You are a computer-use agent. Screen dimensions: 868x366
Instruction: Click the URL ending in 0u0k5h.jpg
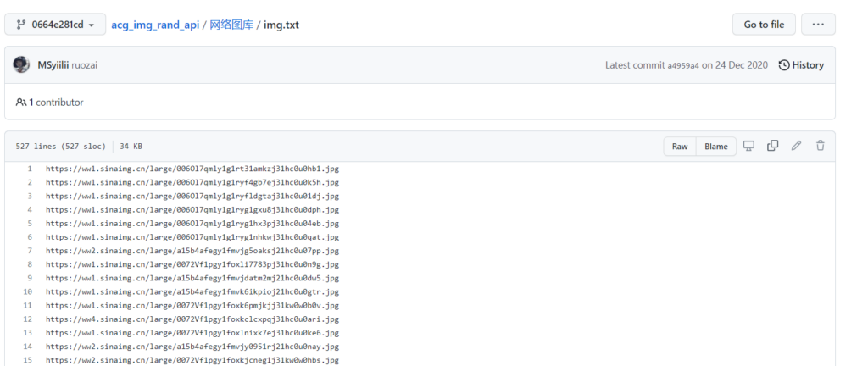coord(192,182)
